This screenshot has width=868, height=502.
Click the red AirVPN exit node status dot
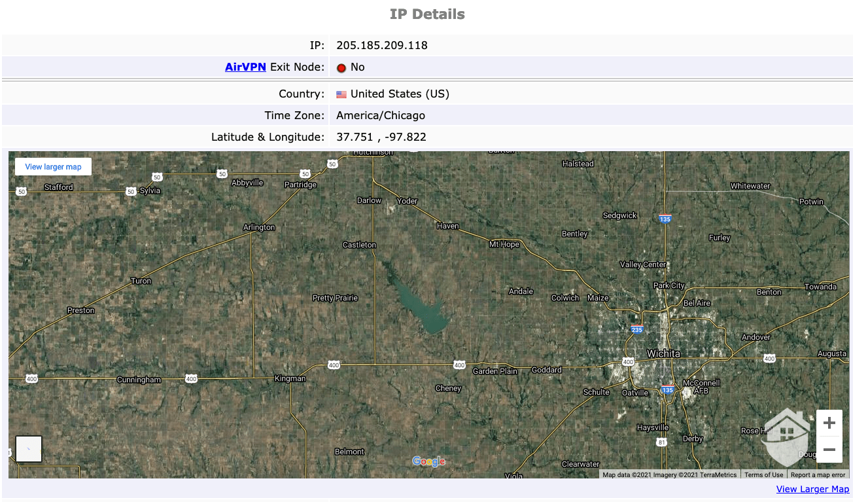coord(341,67)
